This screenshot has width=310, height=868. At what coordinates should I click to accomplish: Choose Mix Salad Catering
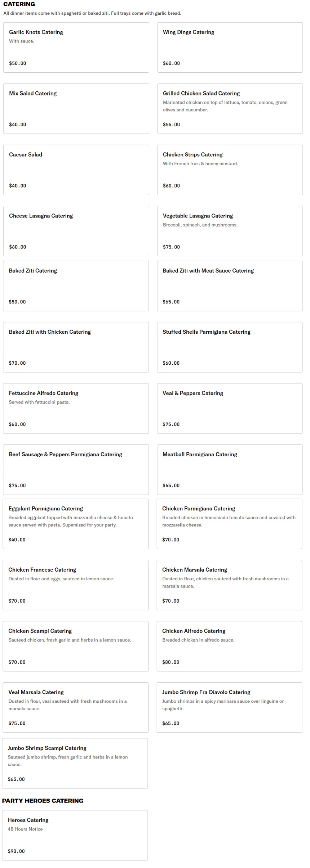[x=76, y=109]
